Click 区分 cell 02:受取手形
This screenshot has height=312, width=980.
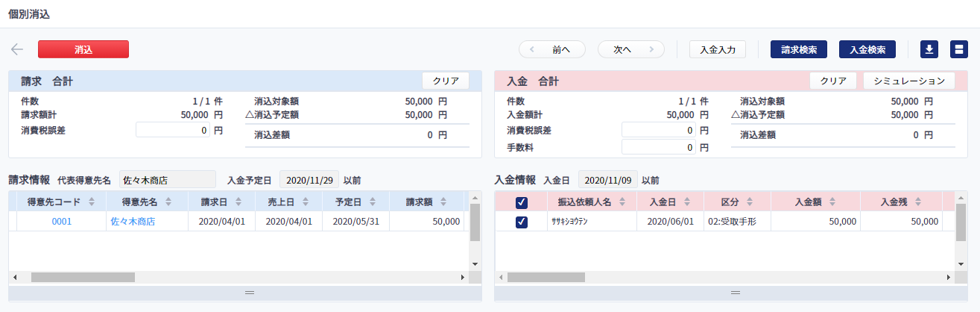pos(737,222)
